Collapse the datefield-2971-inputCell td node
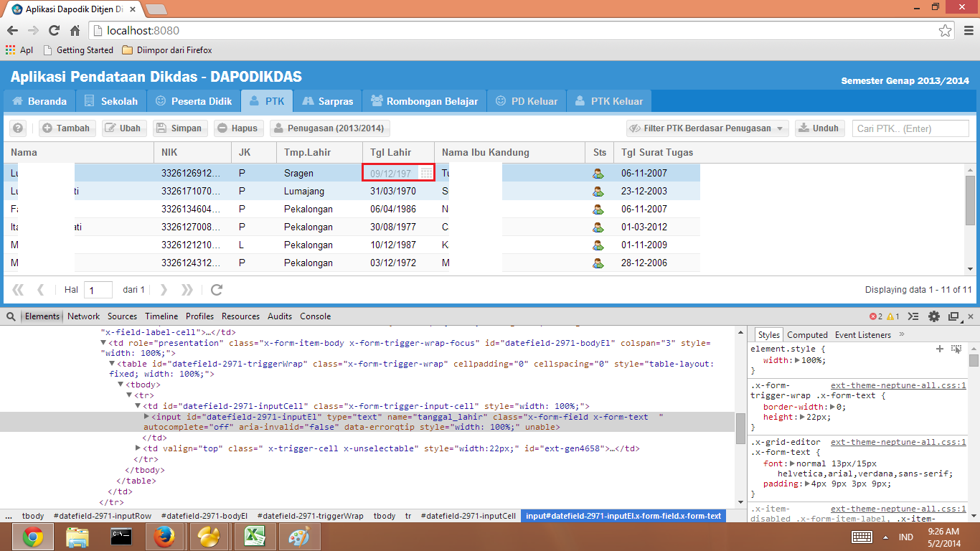The width and height of the screenshot is (980, 551). [138, 406]
